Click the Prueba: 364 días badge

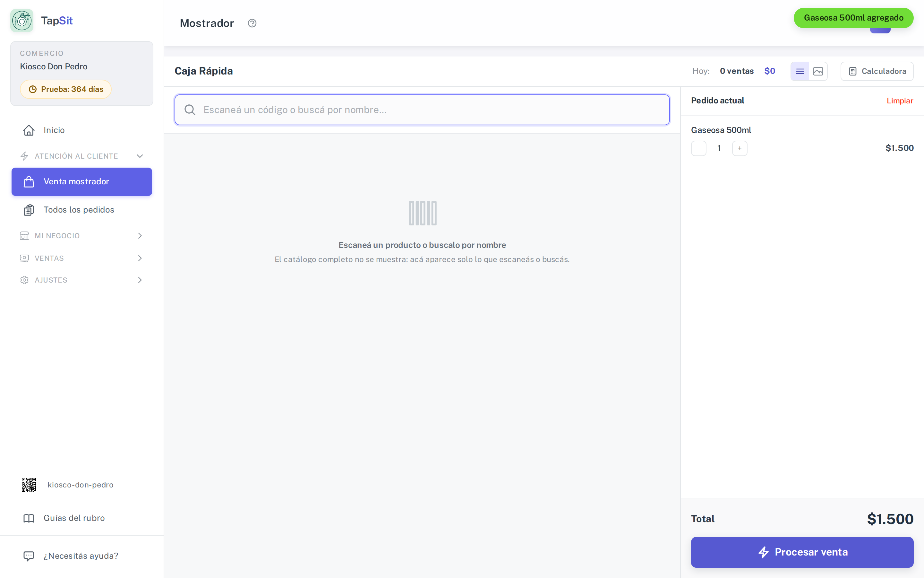pyautogui.click(x=66, y=89)
